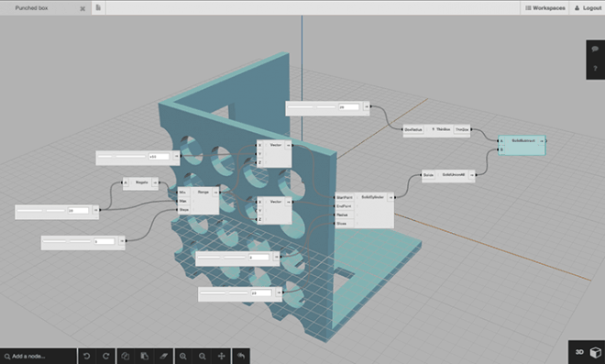Select the SolidUnionAll node title
The height and width of the screenshot is (364, 605).
[454, 175]
